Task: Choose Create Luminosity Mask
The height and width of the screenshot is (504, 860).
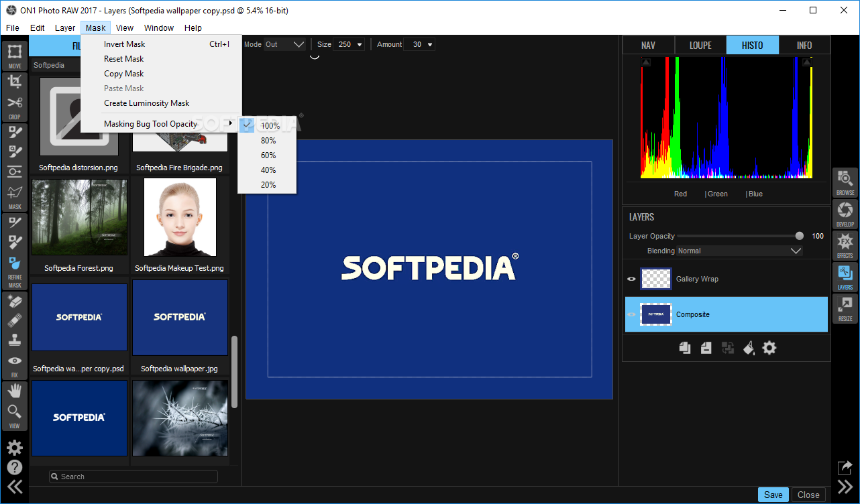Action: click(160, 103)
